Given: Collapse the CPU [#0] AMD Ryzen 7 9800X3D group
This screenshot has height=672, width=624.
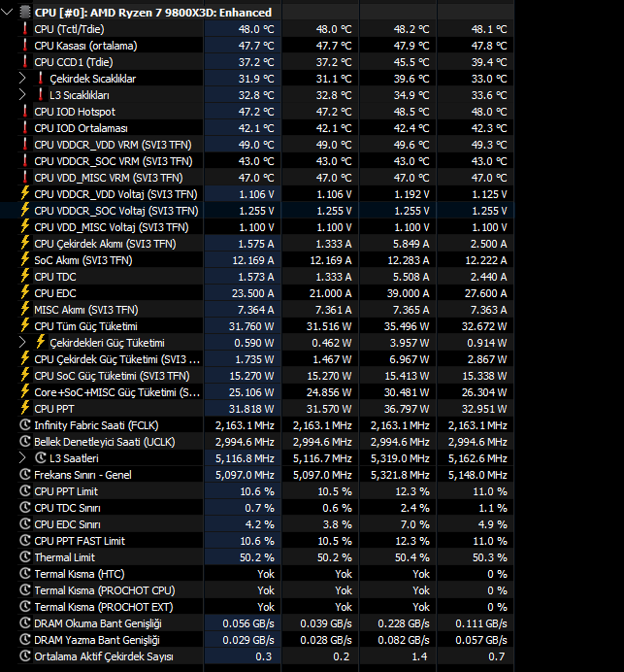Looking at the screenshot, I should point(7,13).
